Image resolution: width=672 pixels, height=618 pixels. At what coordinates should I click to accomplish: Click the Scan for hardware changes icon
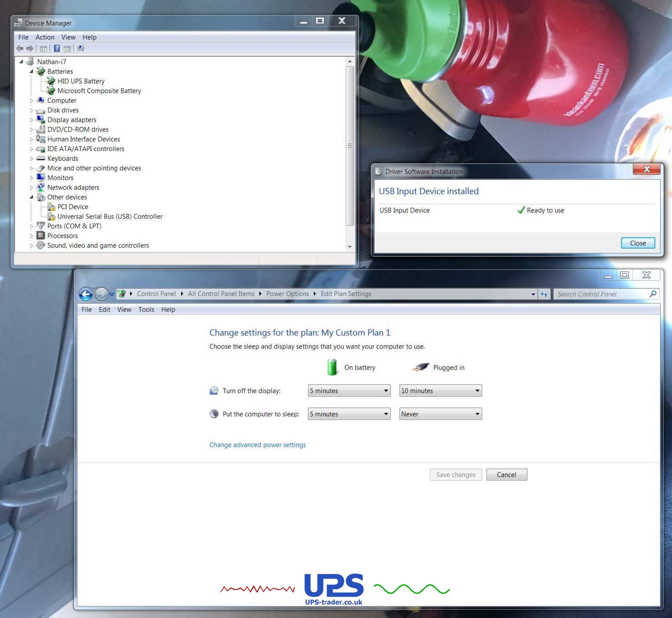pyautogui.click(x=81, y=48)
